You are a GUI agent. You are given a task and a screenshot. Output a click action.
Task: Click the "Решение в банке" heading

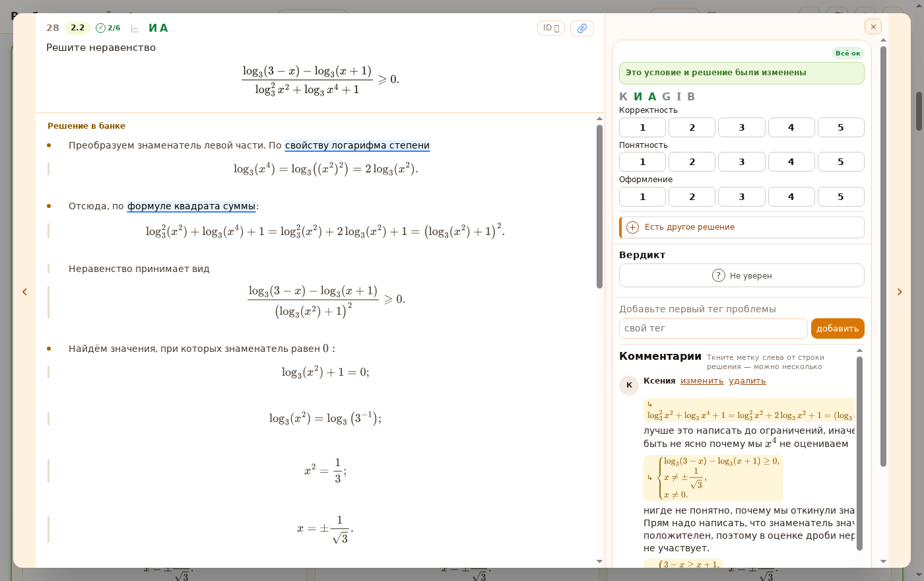[x=86, y=126]
